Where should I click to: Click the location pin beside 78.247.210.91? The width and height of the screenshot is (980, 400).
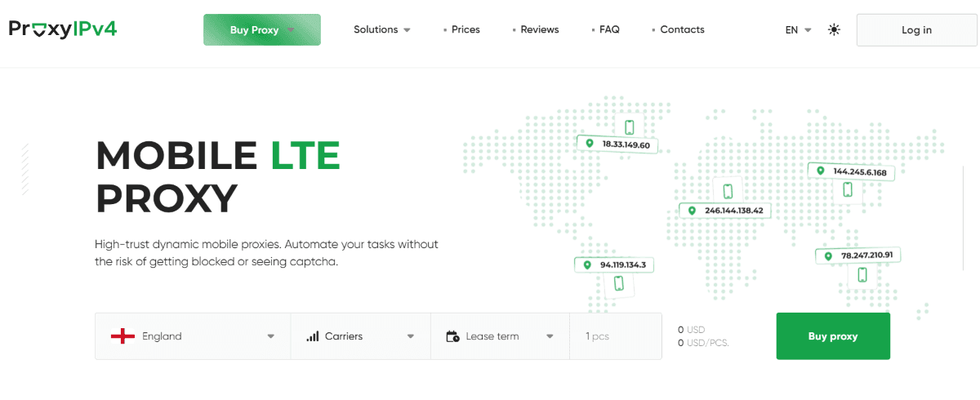[x=828, y=256]
